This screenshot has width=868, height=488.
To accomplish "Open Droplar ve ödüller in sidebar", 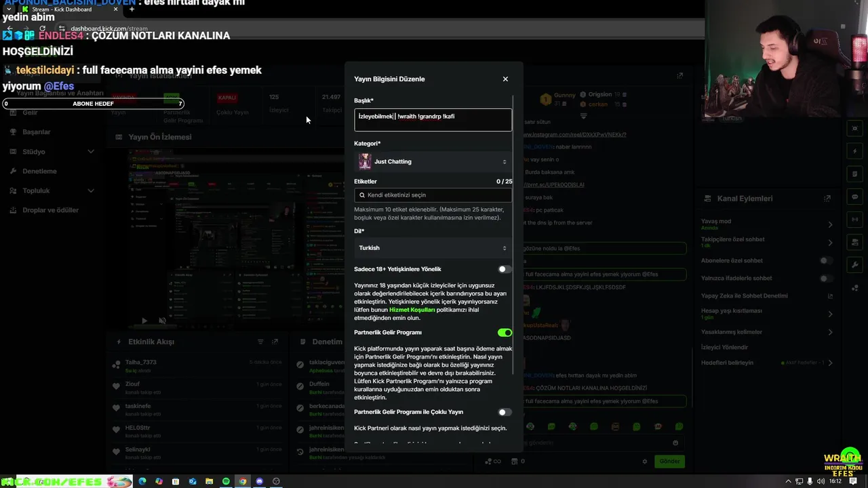I will pyautogui.click(x=50, y=210).
